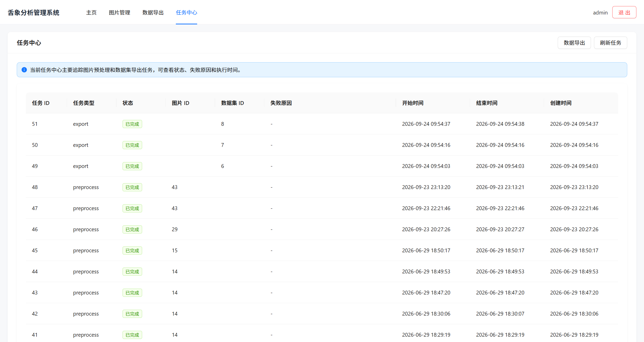The height and width of the screenshot is (342, 644).
Task: Click the dataset ID 8 cell
Action: tap(223, 124)
